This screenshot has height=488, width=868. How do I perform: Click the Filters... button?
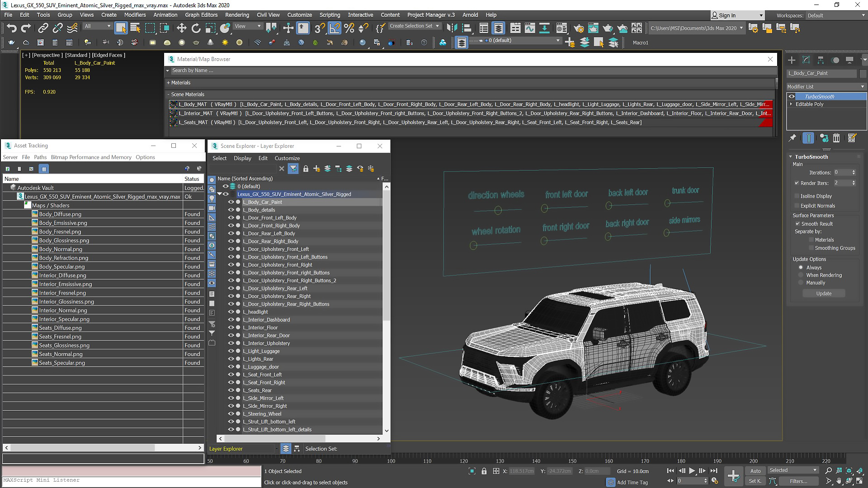798,481
